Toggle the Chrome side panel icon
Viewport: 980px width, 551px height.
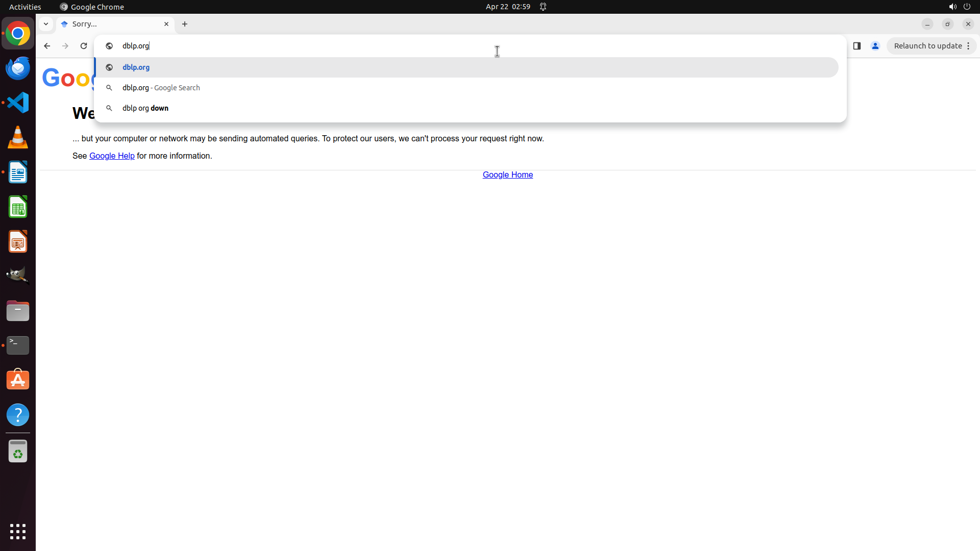(x=857, y=46)
